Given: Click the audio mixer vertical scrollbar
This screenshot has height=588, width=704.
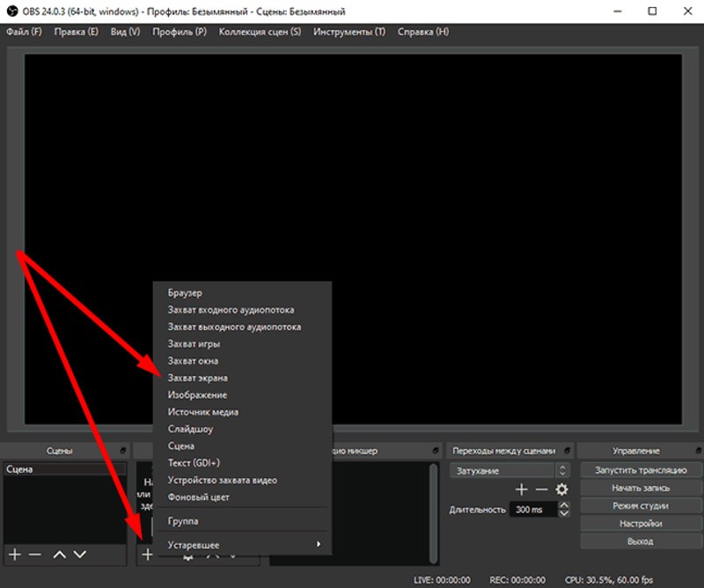Looking at the screenshot, I should pos(432,502).
